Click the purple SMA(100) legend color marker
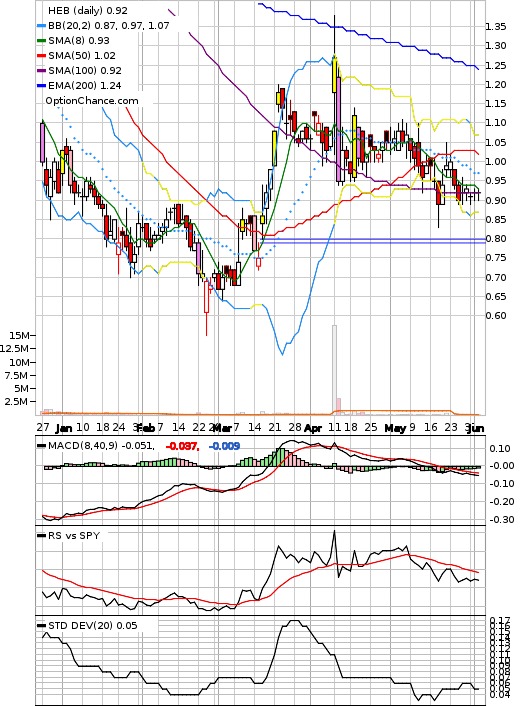 41,71
